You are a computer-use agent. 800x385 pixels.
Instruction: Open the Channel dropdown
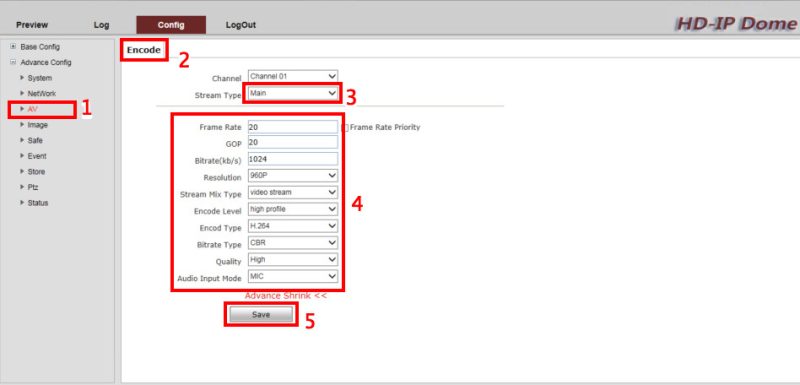(x=293, y=76)
